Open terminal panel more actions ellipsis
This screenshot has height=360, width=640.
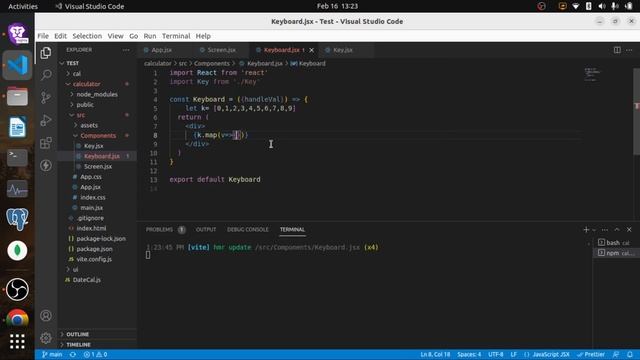(605, 230)
